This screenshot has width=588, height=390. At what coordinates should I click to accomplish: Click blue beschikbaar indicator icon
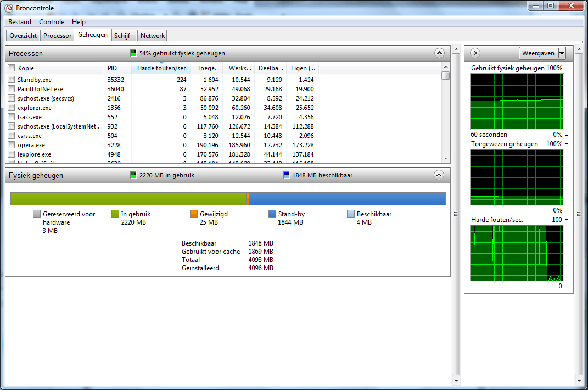point(287,175)
